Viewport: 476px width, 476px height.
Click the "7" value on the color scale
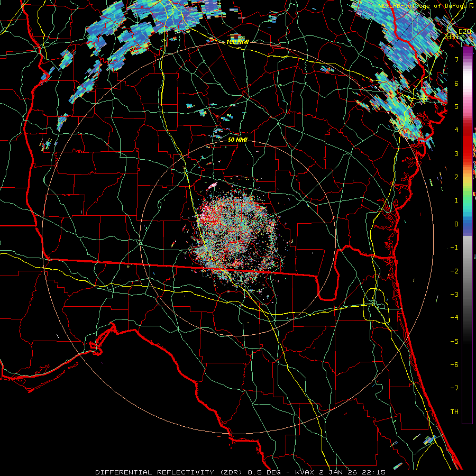(456, 59)
